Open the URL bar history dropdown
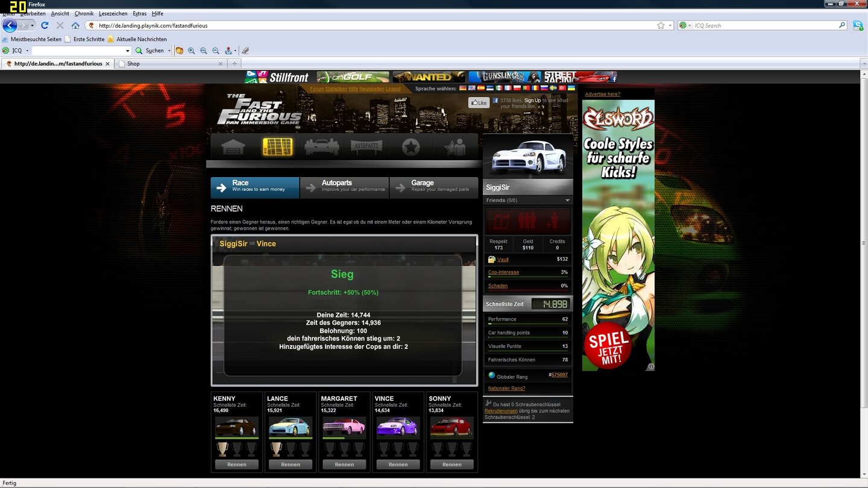This screenshot has height=488, width=868. [x=670, y=25]
